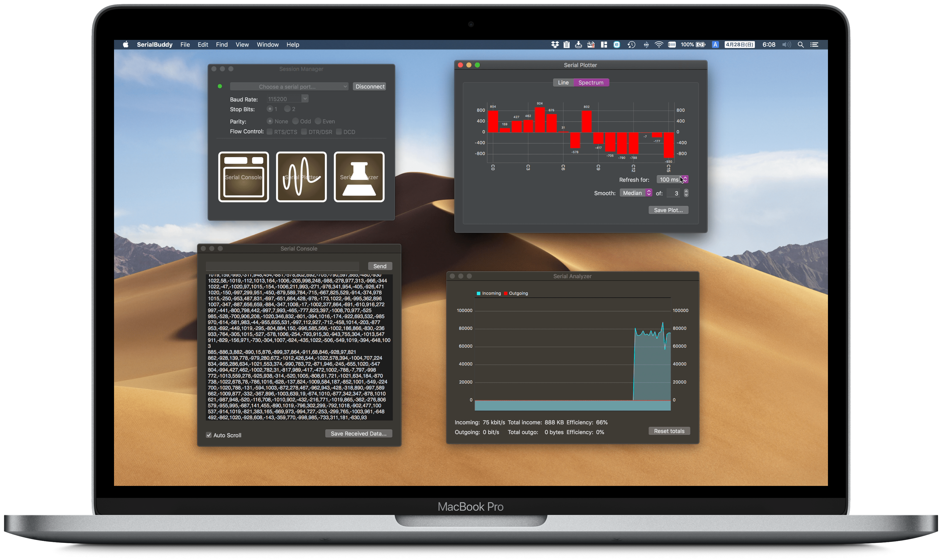Select Parity None radio button
942x560 pixels.
(269, 121)
